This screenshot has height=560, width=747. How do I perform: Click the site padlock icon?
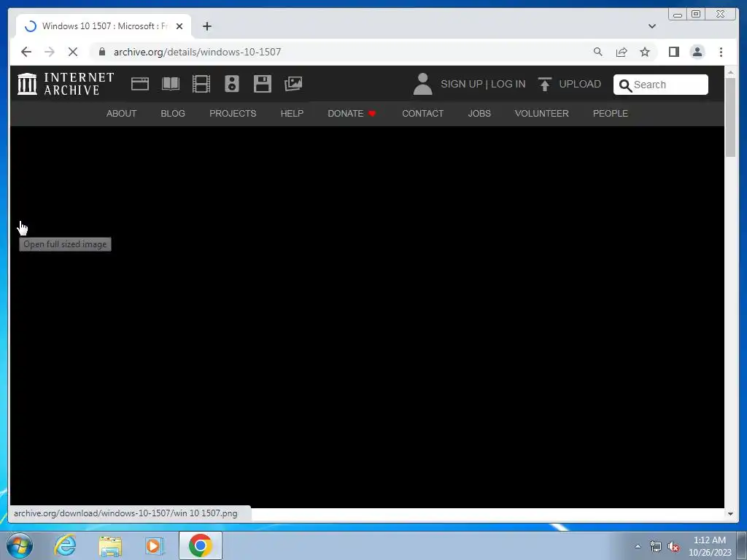102,52
